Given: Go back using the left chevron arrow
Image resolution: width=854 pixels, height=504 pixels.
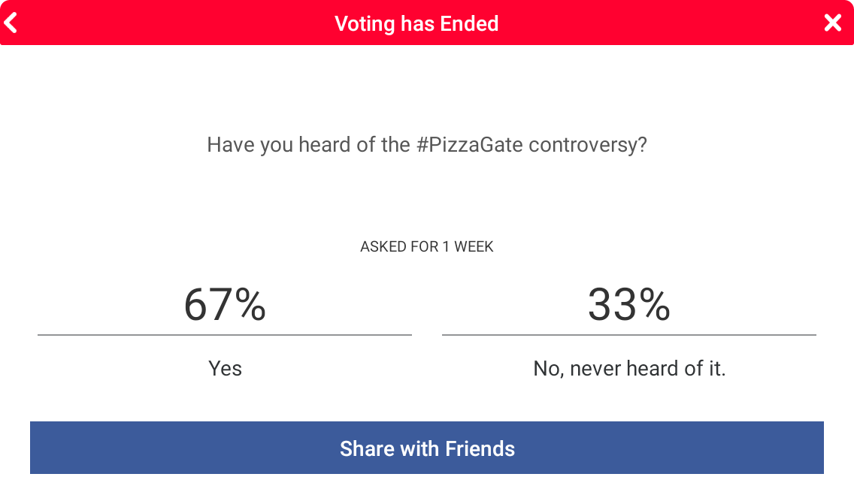Looking at the screenshot, I should tap(11, 23).
